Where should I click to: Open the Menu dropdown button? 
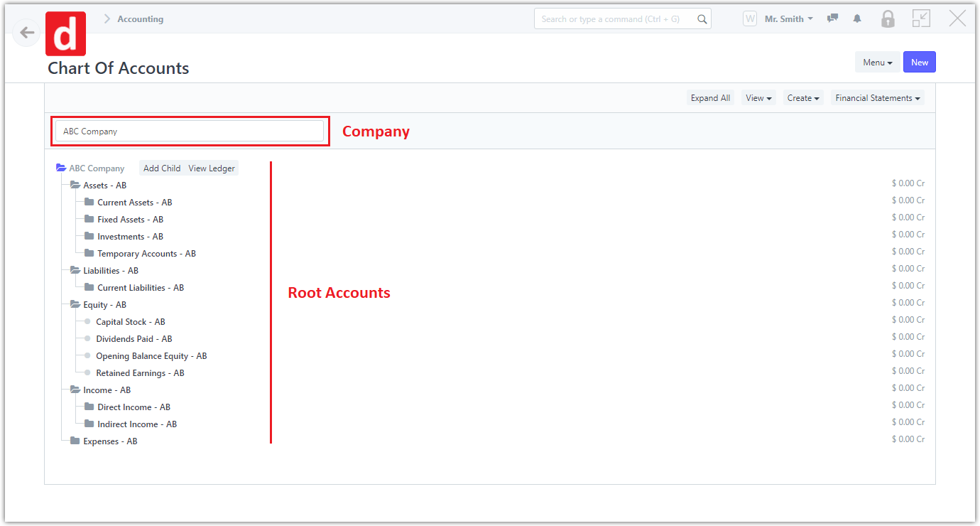(877, 63)
